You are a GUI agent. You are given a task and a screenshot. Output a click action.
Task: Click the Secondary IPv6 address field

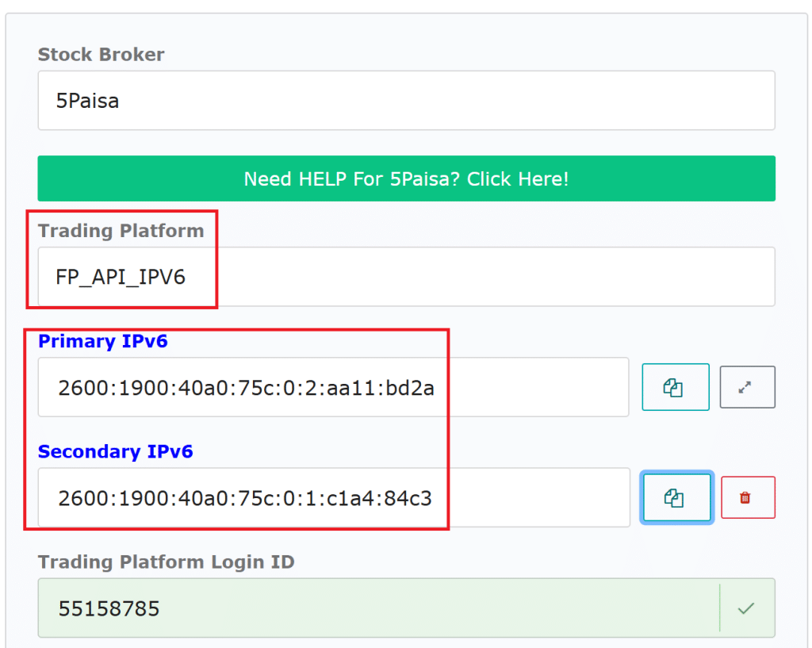[334, 497]
